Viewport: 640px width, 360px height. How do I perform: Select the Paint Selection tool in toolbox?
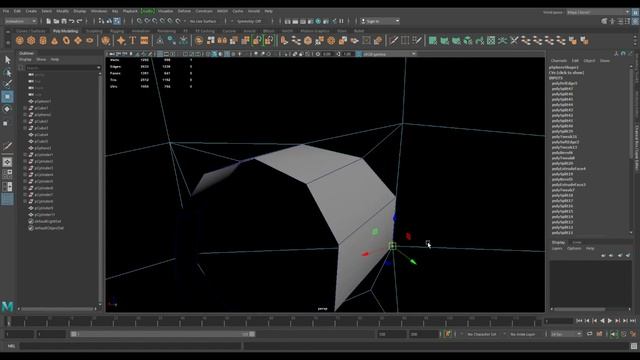(7, 84)
